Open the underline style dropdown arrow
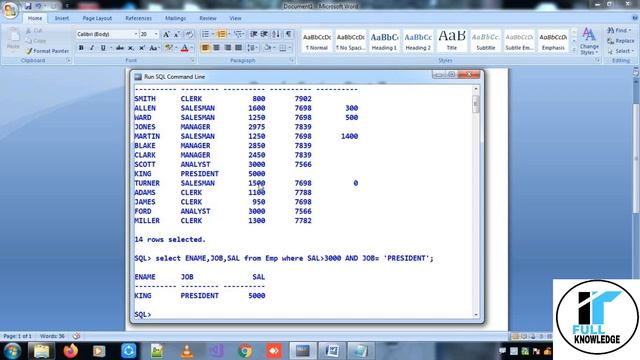The image size is (640, 360). click(x=111, y=48)
